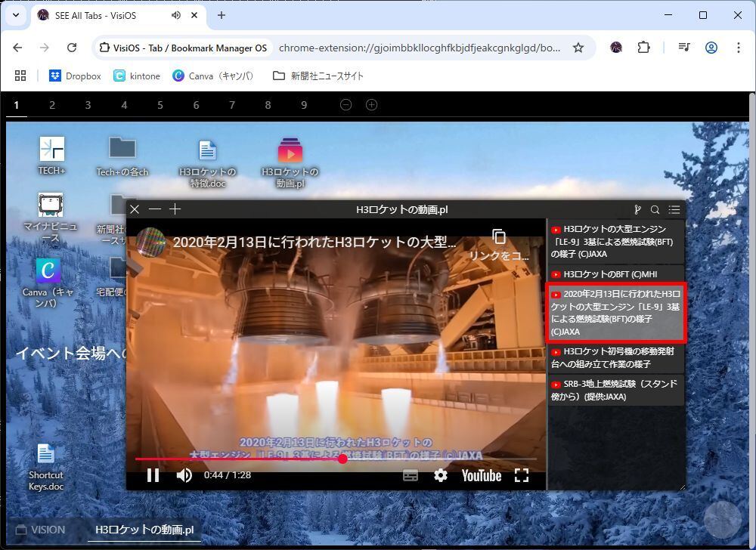
Task: Go back in browser history
Action: (x=18, y=48)
